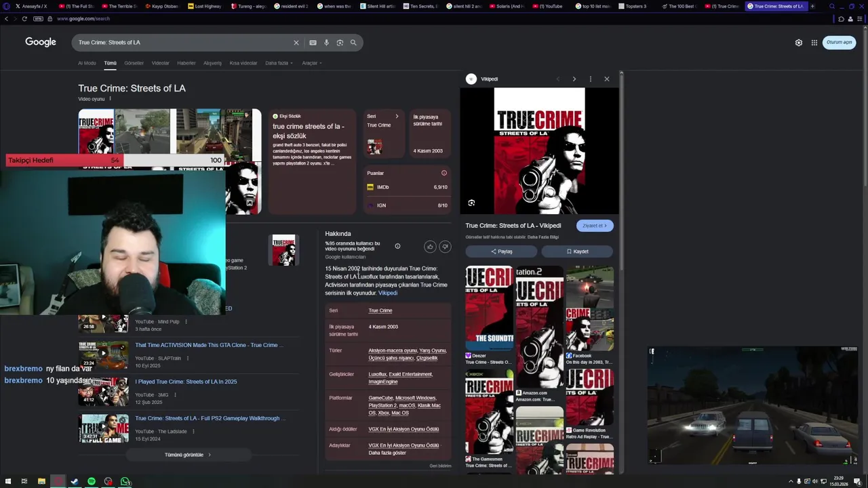Click Geri bildirim feedback link
Viewport: 868px width, 488px height.
click(x=440, y=466)
